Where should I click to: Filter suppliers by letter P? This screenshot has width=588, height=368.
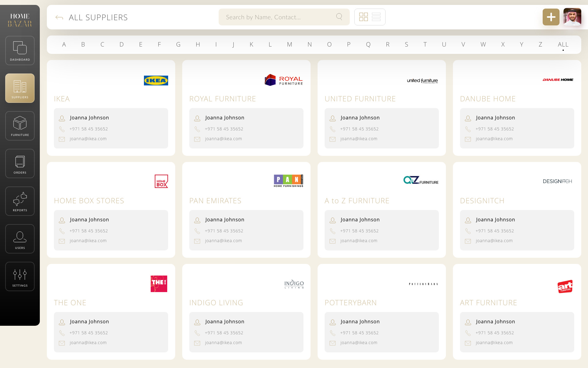pos(349,44)
